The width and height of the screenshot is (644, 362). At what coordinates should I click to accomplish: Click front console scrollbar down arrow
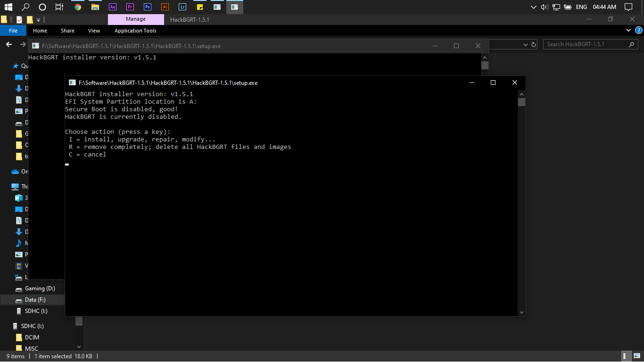pyautogui.click(x=521, y=312)
